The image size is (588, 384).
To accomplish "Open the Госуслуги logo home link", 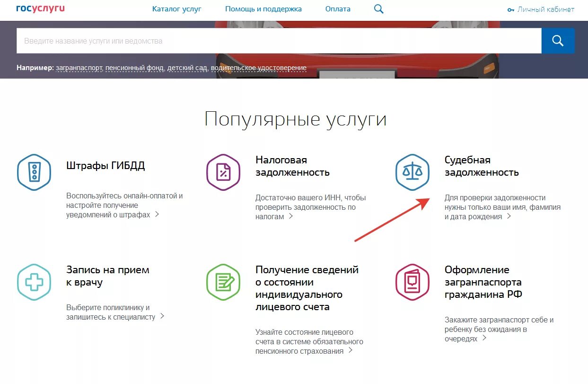I will point(40,9).
